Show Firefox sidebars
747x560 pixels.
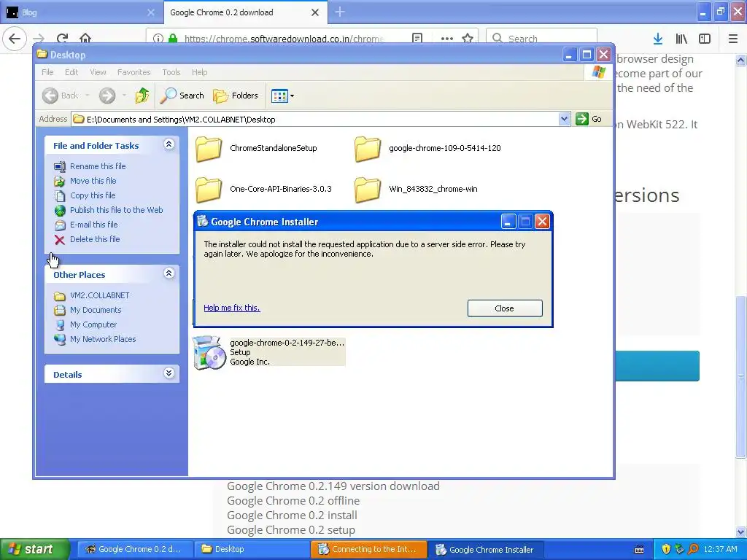[705, 39]
